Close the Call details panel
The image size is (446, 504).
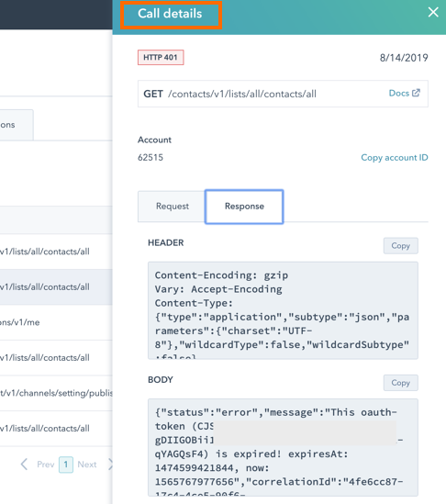coord(433,13)
